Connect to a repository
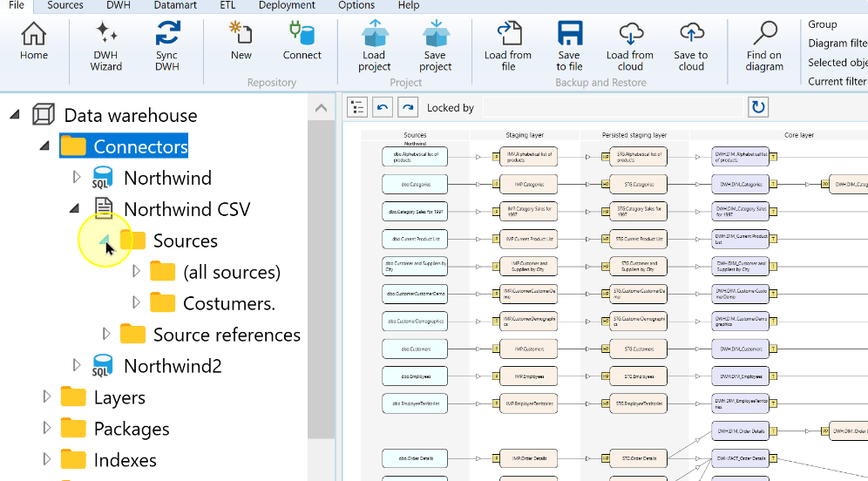 coord(302,42)
